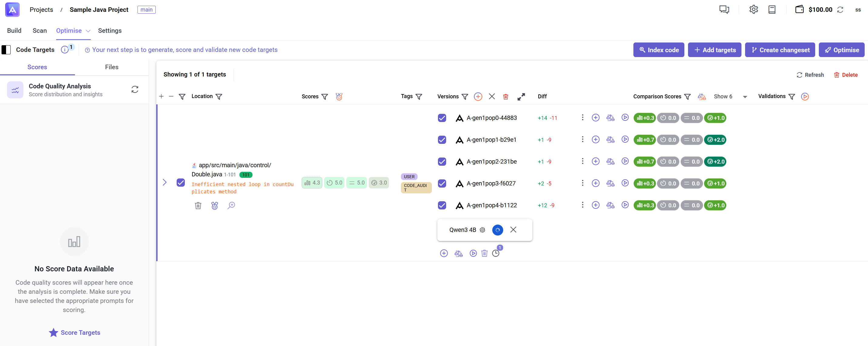Open the Scan menu item
868x346 pixels.
(40, 30)
